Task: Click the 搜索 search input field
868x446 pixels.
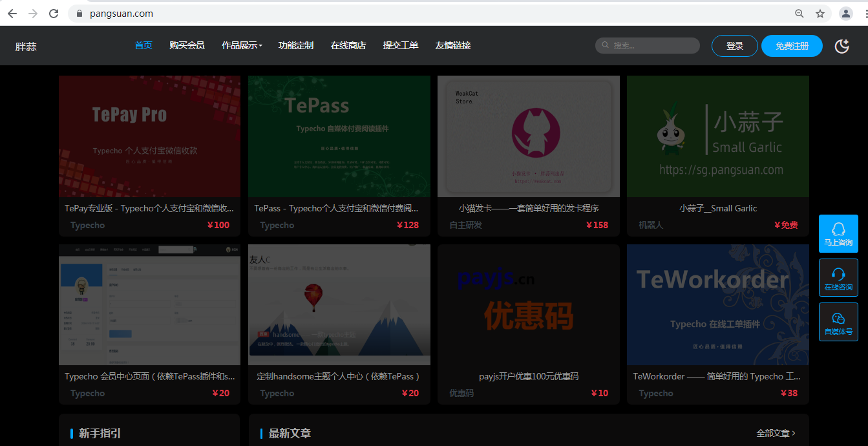Action: (x=653, y=46)
